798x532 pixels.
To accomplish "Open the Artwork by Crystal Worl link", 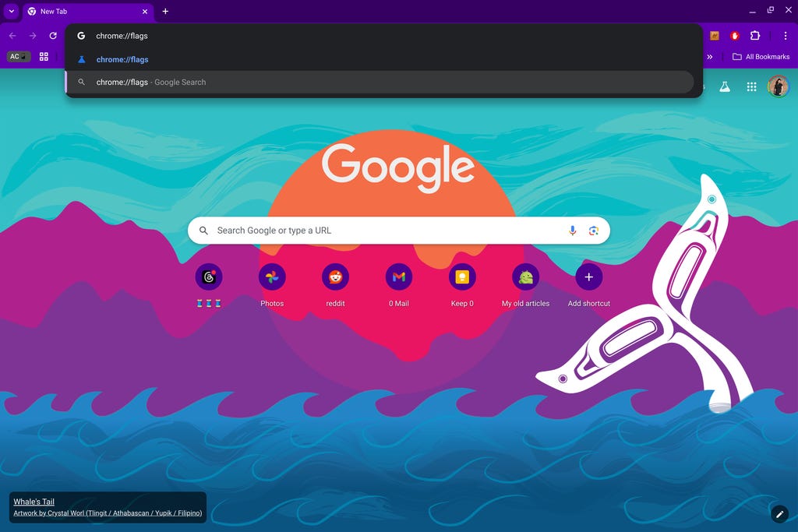I will pos(108,513).
